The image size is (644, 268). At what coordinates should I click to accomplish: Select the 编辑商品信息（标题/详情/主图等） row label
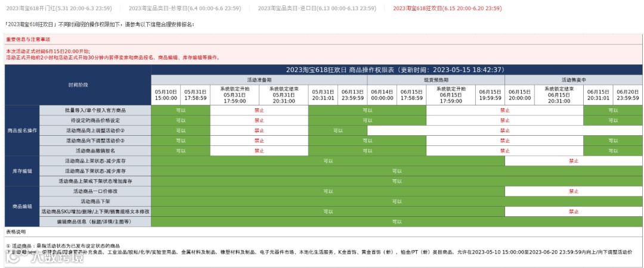coord(95,222)
